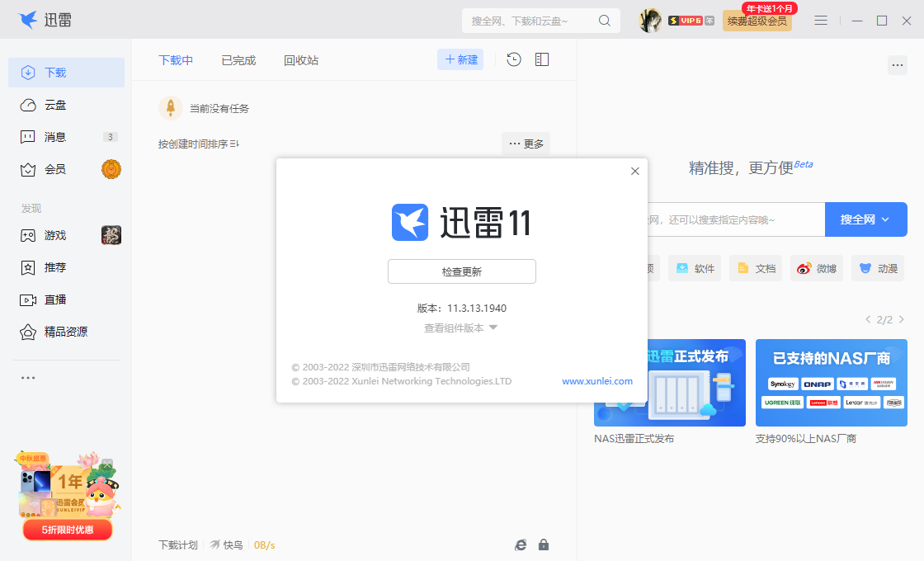Image resolution: width=924 pixels, height=561 pixels.
Task: Click the 检查更新 update check button
Action: (461, 271)
